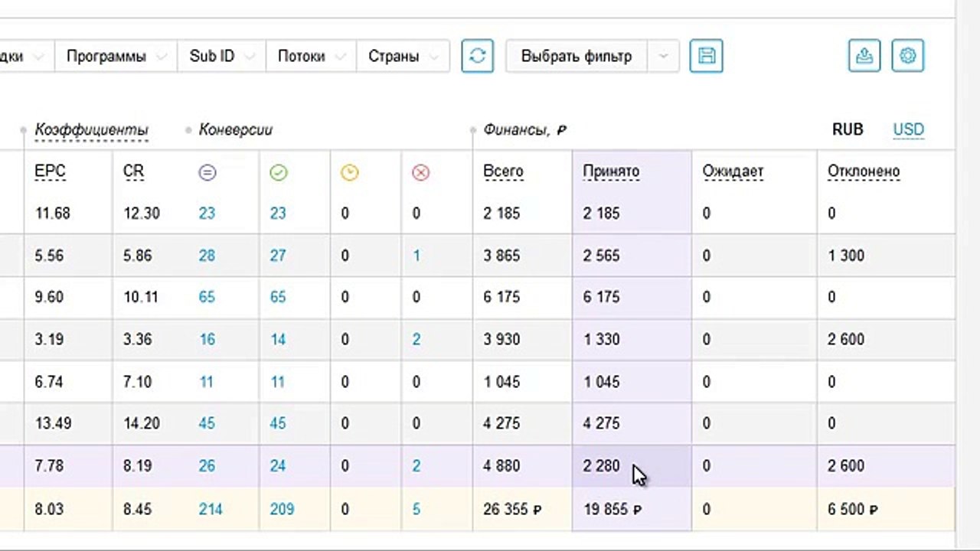Sort by rejected conversions red cross icon

[x=420, y=173]
